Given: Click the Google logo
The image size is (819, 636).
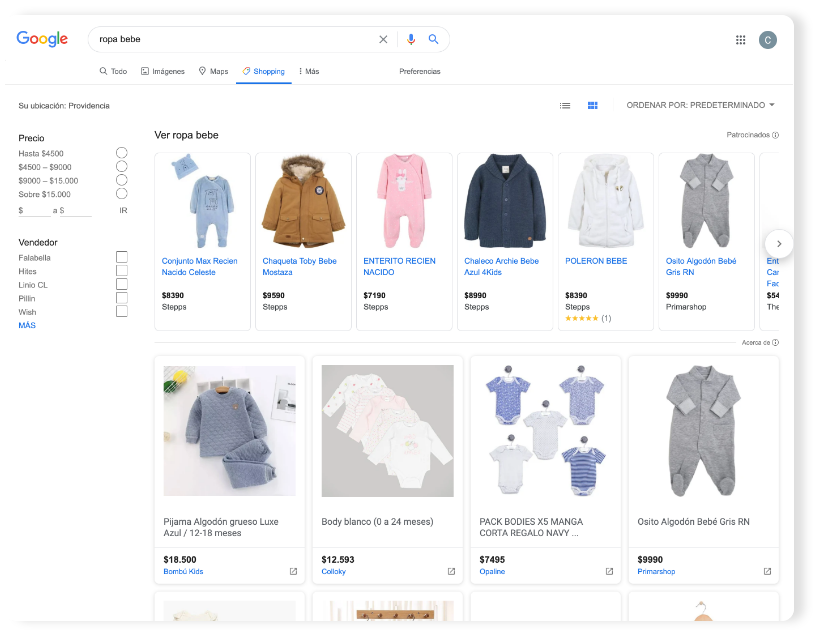Looking at the screenshot, I should pyautogui.click(x=42, y=39).
